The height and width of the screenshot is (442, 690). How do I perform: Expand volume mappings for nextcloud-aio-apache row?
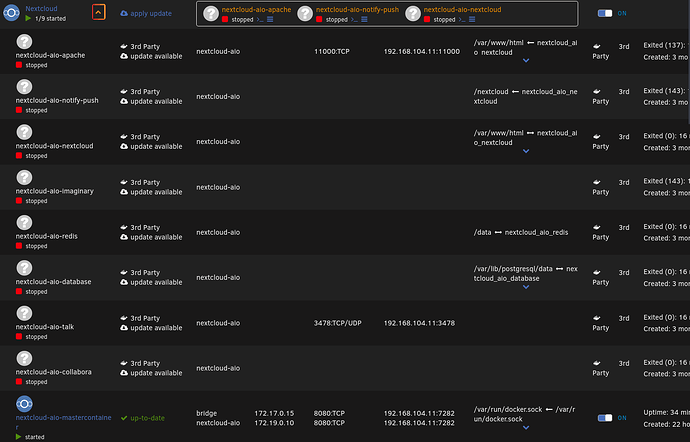[526, 60]
